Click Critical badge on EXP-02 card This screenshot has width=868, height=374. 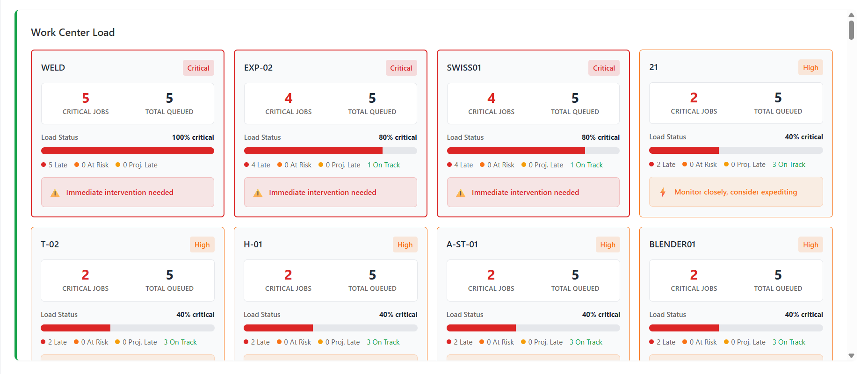tap(401, 68)
